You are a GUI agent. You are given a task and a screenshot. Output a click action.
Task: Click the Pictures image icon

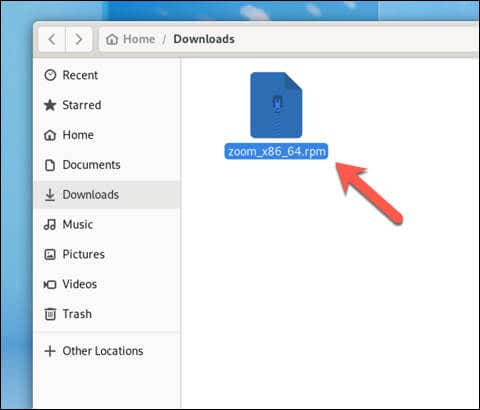coord(50,255)
